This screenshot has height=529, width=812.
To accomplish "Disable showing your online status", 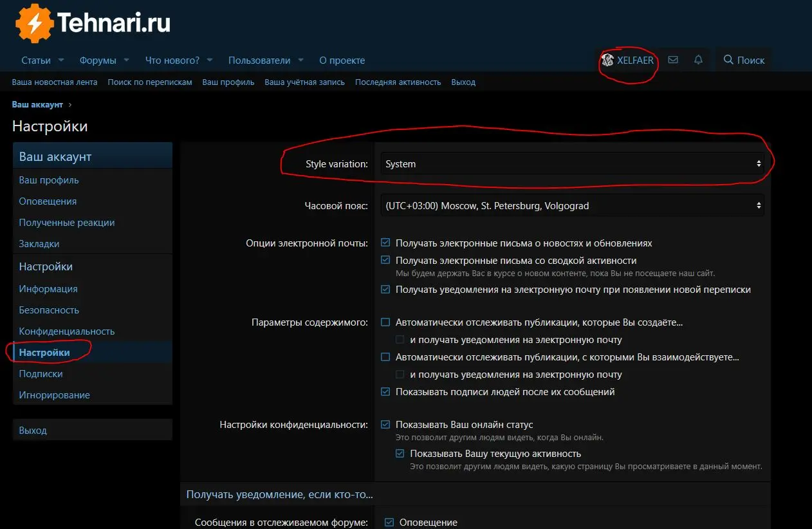I will (x=385, y=425).
